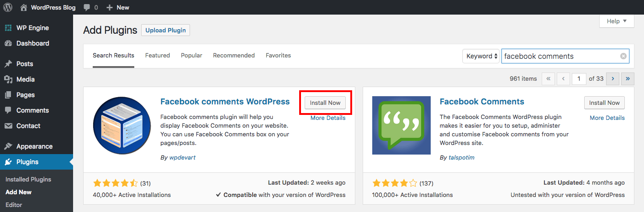Viewport: 644px width, 212px height.
Task: Click the 100,000+ Active Installations text
Action: (x=412, y=195)
